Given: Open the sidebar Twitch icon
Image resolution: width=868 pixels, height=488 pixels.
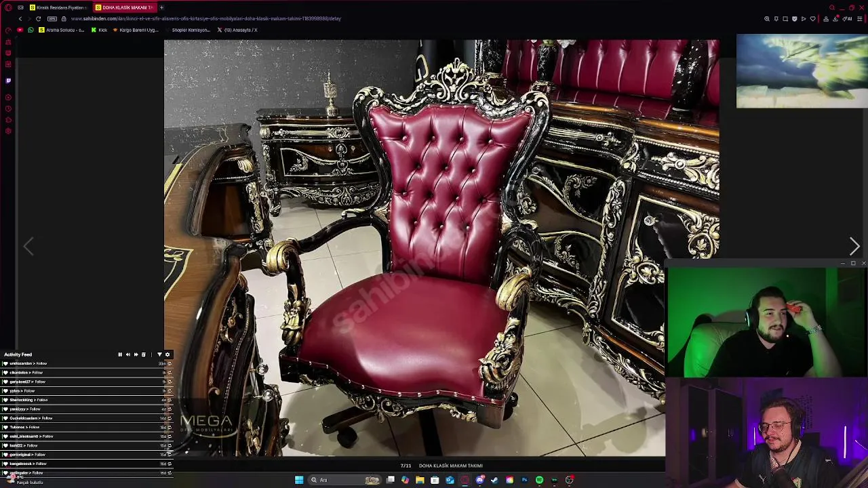Looking at the screenshot, I should (8, 80).
